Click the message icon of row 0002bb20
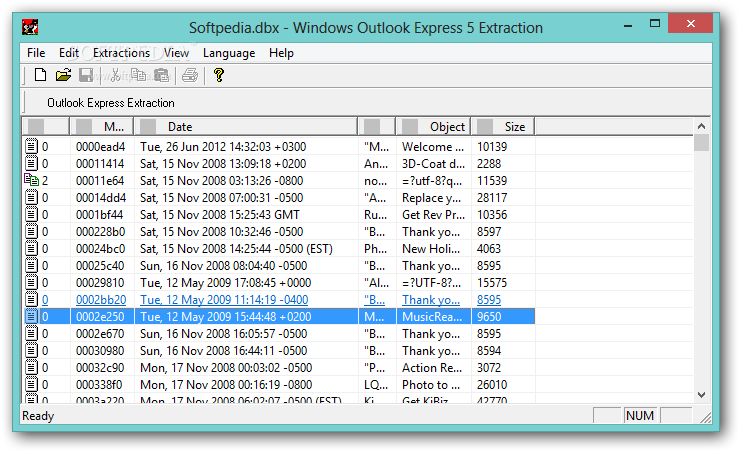 coord(31,299)
